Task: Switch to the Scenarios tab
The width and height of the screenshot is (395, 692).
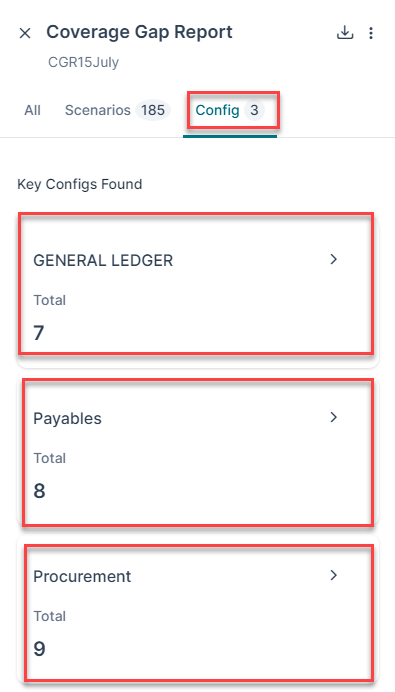Action: point(98,110)
